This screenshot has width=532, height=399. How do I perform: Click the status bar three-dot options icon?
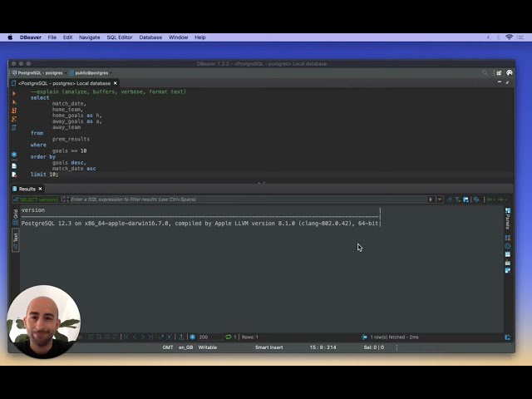click(397, 347)
